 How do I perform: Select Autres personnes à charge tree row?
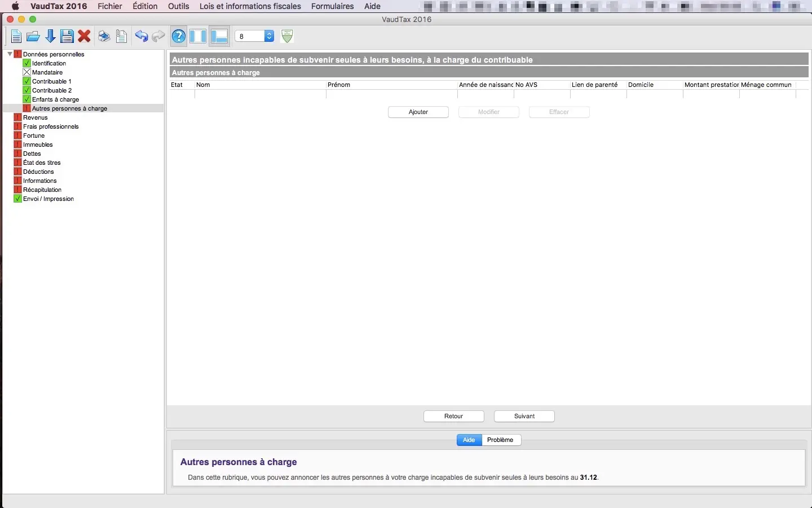click(83, 108)
